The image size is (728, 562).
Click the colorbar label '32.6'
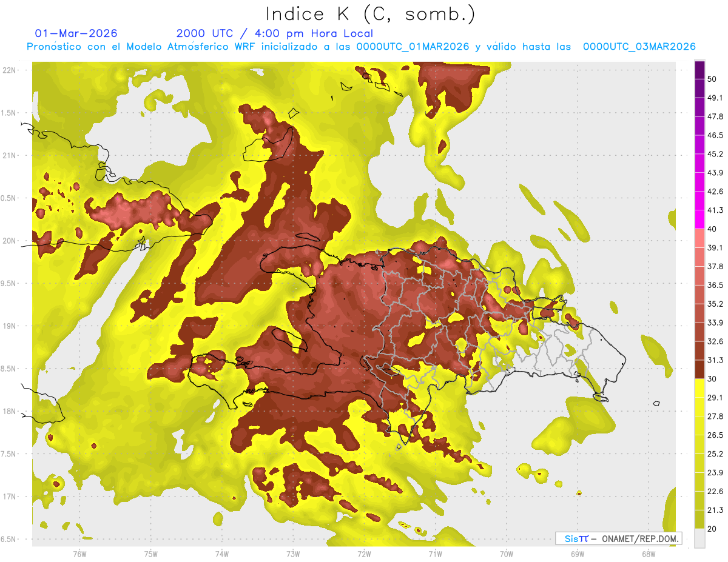[715, 342]
